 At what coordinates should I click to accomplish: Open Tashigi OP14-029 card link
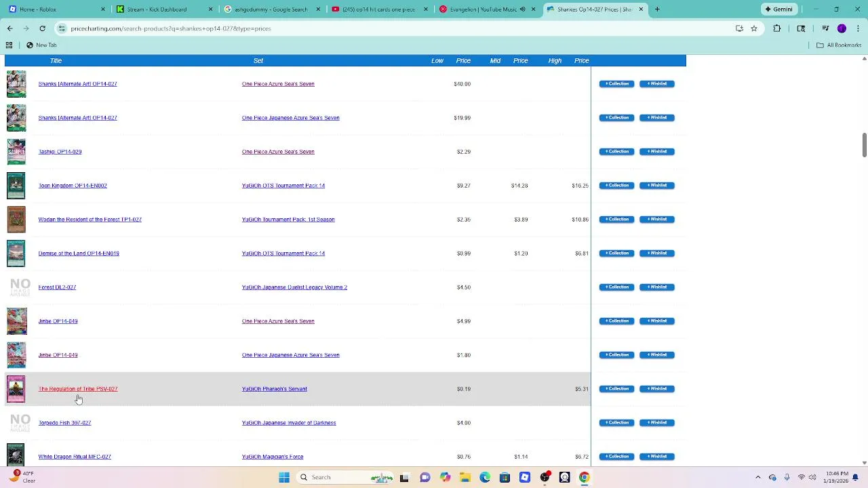60,152
